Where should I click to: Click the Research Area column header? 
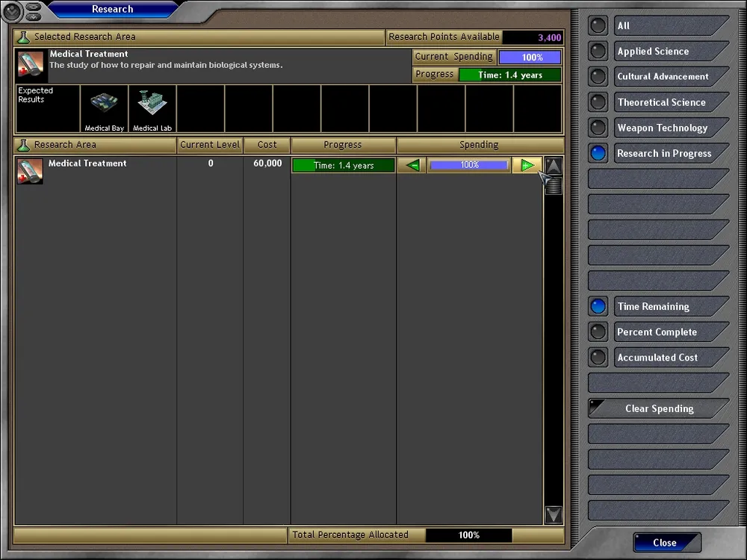[x=95, y=145]
